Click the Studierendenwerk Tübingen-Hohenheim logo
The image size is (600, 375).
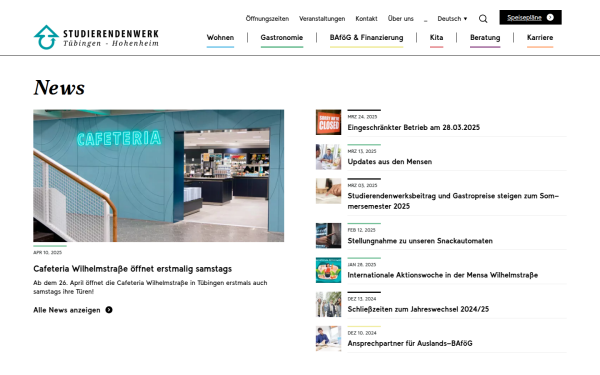point(96,38)
